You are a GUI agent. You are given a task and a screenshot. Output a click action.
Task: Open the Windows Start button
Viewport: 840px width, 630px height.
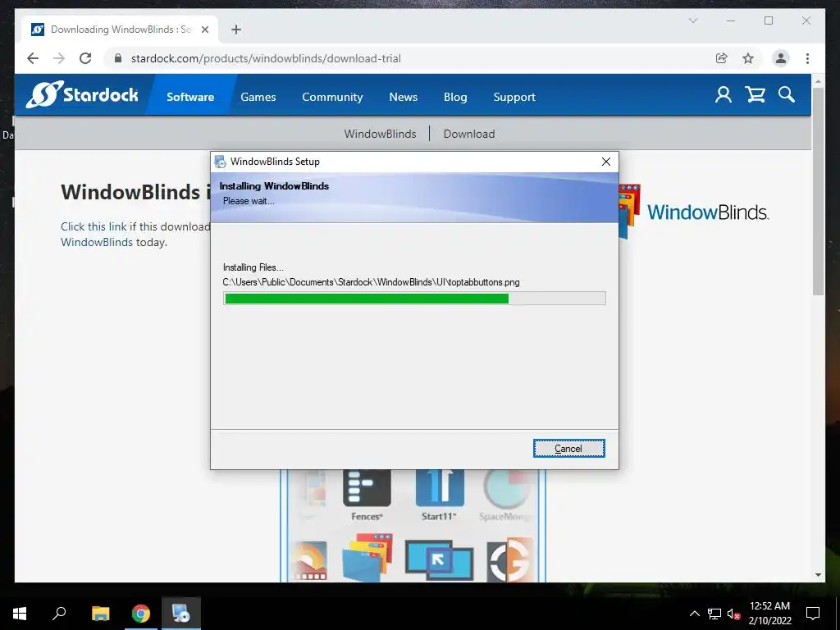click(20, 614)
